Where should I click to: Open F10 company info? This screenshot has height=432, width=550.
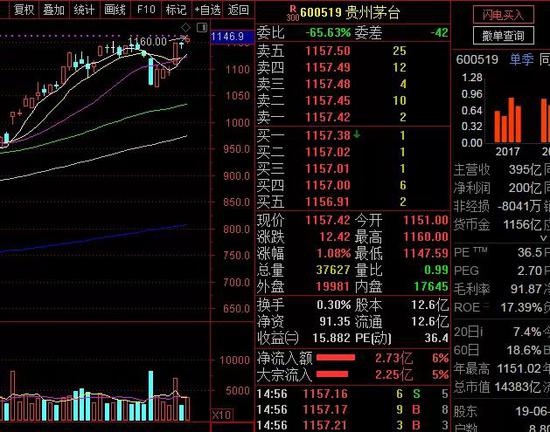tap(146, 9)
